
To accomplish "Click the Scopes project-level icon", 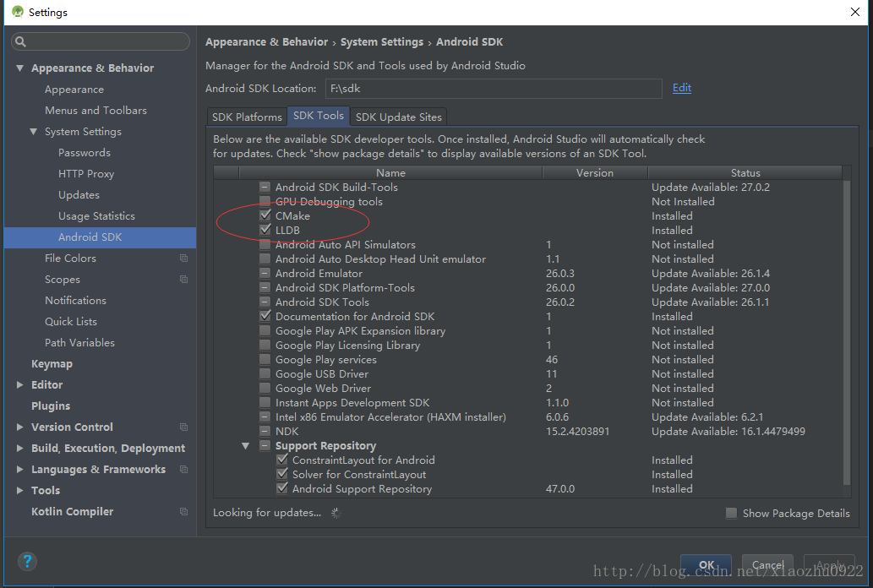I will tap(183, 280).
